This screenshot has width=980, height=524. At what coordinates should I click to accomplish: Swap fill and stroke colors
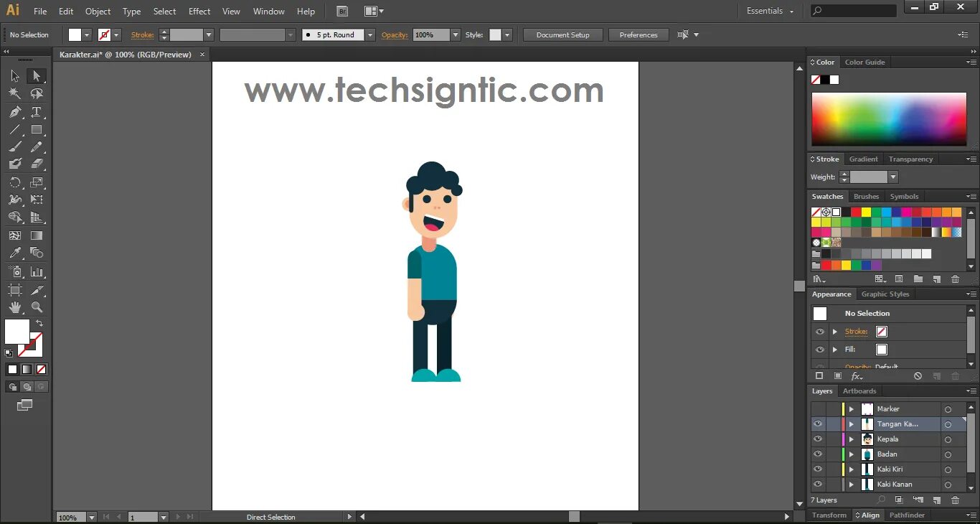(39, 324)
